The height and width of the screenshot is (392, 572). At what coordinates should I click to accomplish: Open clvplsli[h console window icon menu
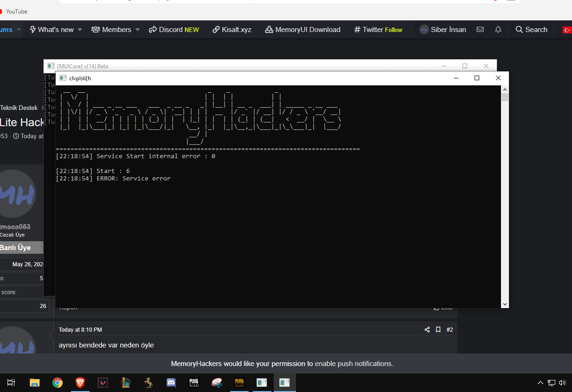[63, 78]
